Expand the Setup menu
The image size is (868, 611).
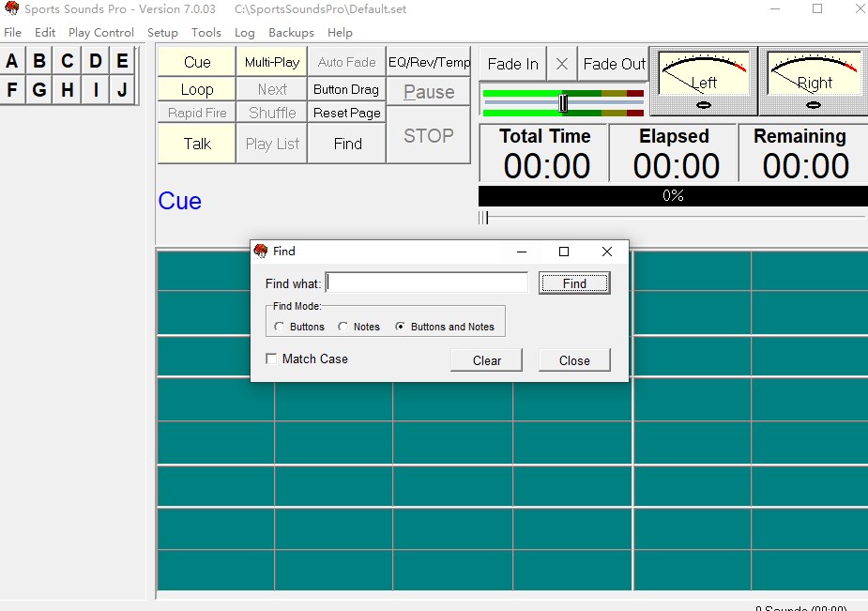[x=162, y=32]
